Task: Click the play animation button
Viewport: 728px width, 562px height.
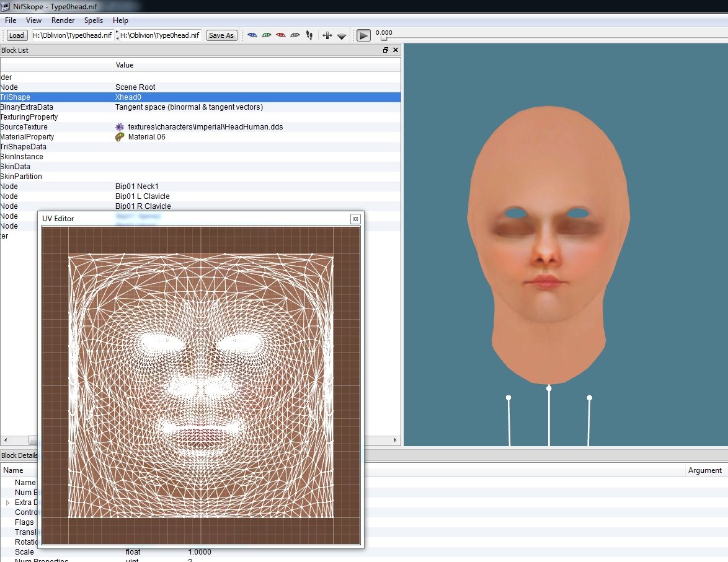Action: [x=363, y=35]
